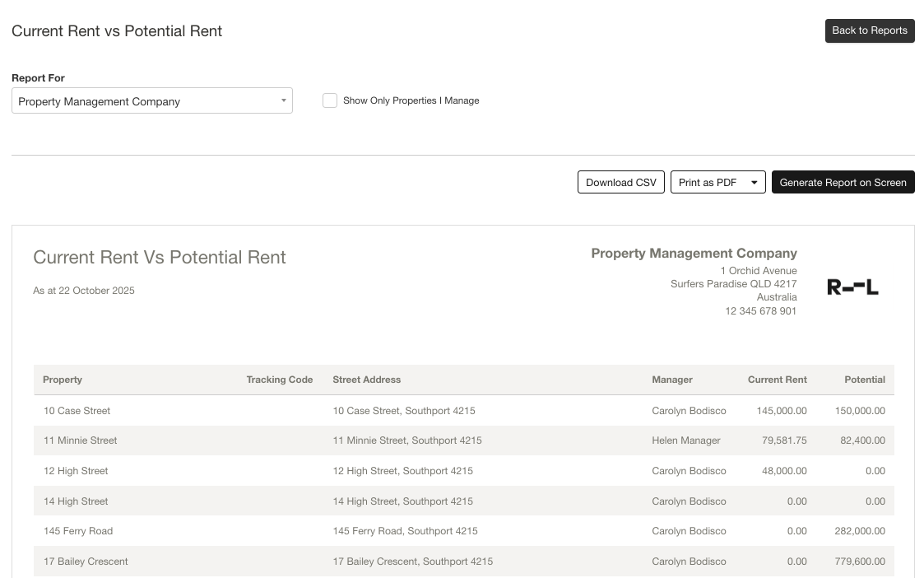Click the Tracking Code column header

[279, 380]
